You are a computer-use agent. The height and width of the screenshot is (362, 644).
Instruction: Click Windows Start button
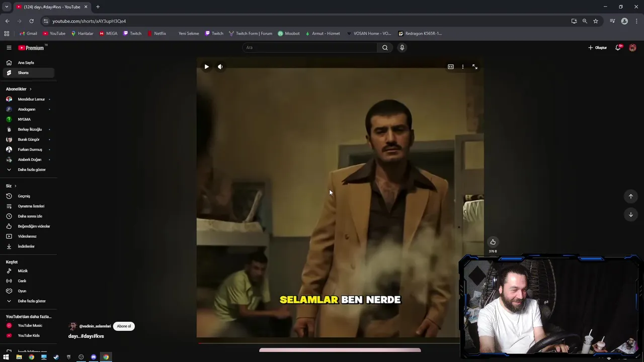coord(6,357)
